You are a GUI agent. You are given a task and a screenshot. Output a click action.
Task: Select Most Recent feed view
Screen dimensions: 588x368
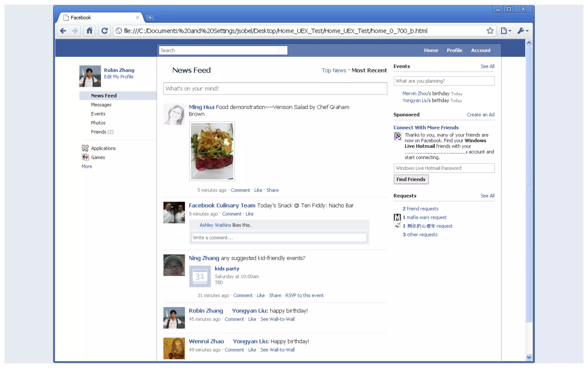tap(369, 70)
